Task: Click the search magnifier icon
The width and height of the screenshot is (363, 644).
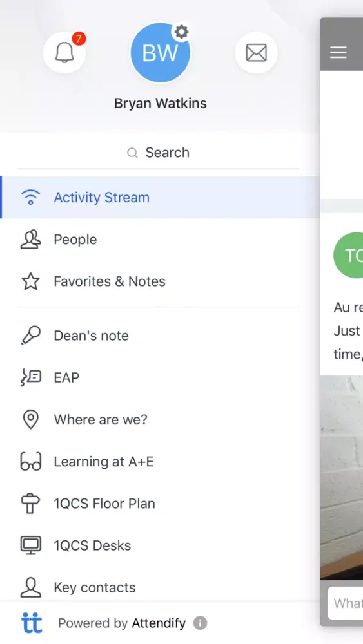Action: (x=132, y=153)
